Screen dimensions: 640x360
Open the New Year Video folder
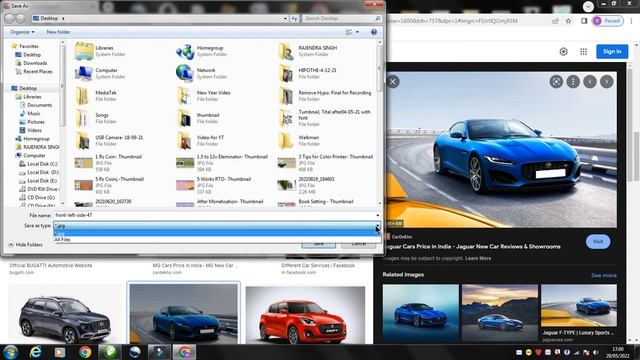[x=185, y=96]
